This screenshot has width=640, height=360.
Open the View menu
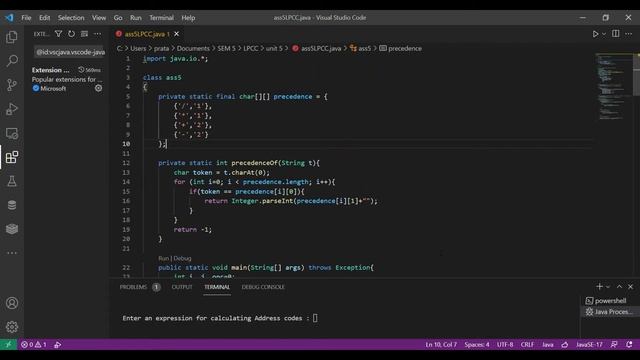click(99, 18)
